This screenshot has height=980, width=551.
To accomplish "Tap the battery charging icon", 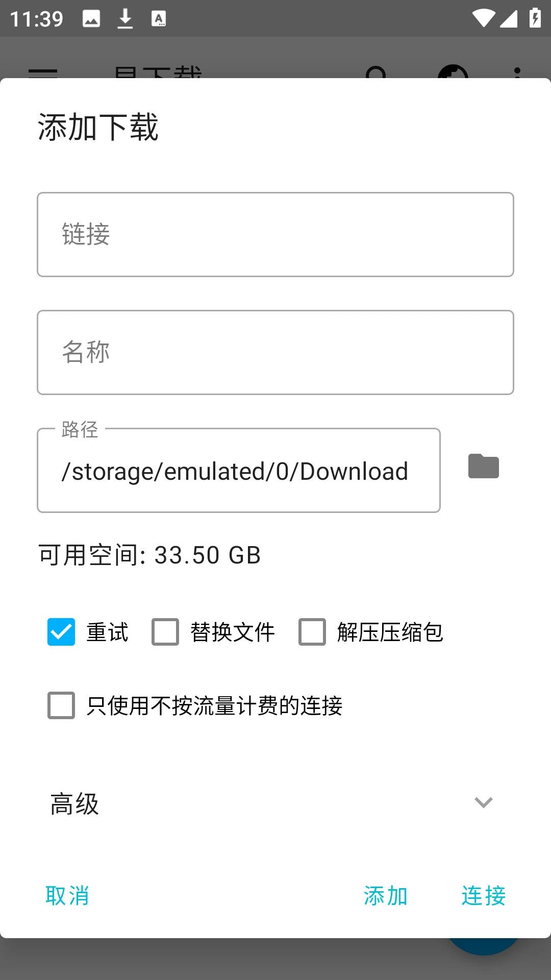I will tap(535, 18).
